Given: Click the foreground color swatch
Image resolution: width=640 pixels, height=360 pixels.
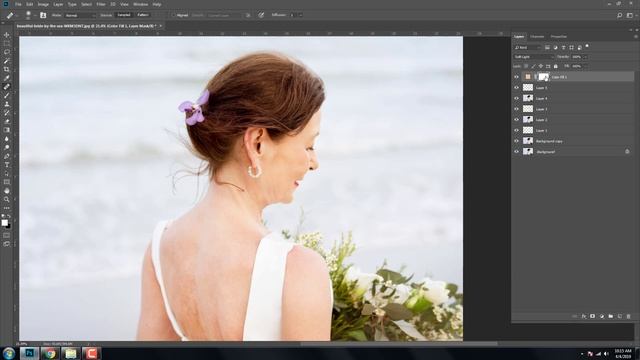Looking at the screenshot, I should [x=4, y=222].
